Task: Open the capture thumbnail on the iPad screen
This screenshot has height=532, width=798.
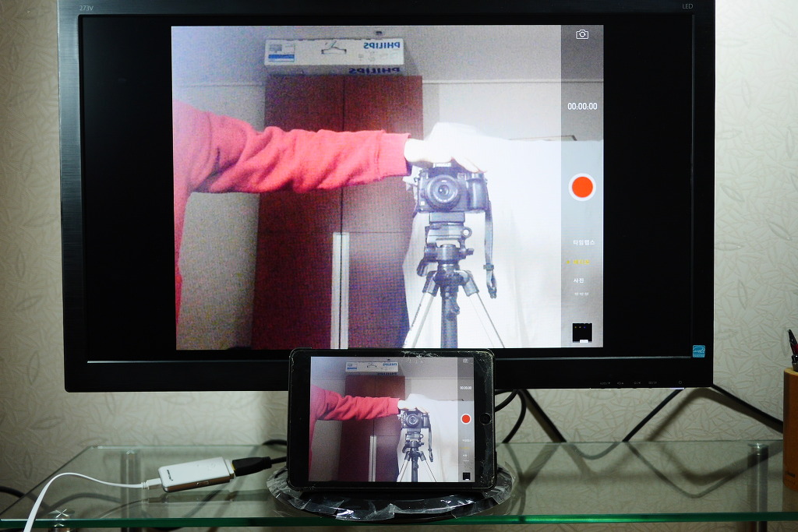Action: 466,475
